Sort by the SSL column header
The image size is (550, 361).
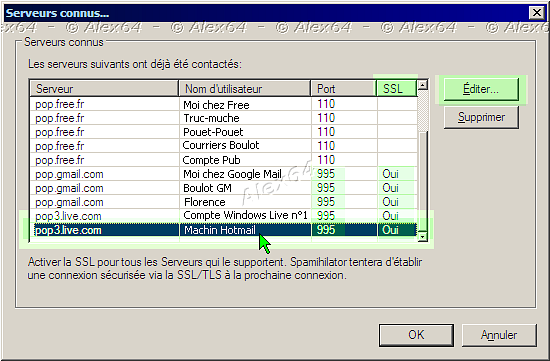click(x=396, y=88)
